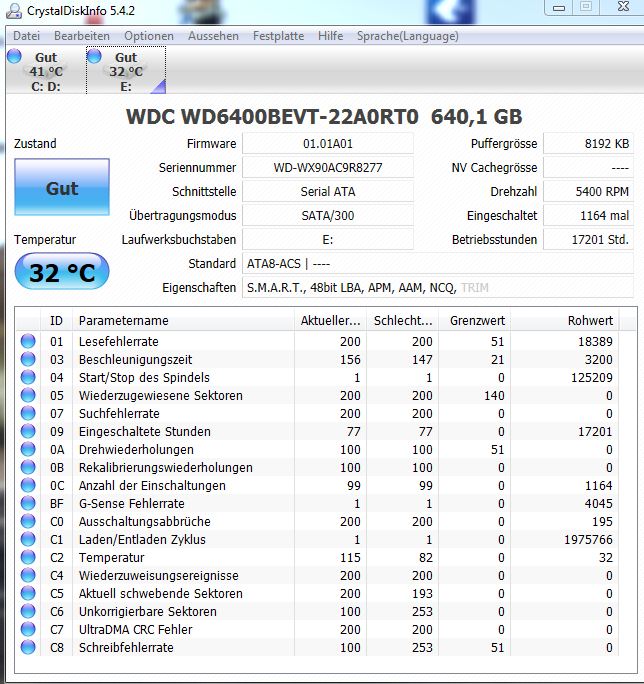
Task: Select the G-Sense Fehlerrate parameter name
Action: [x=131, y=503]
